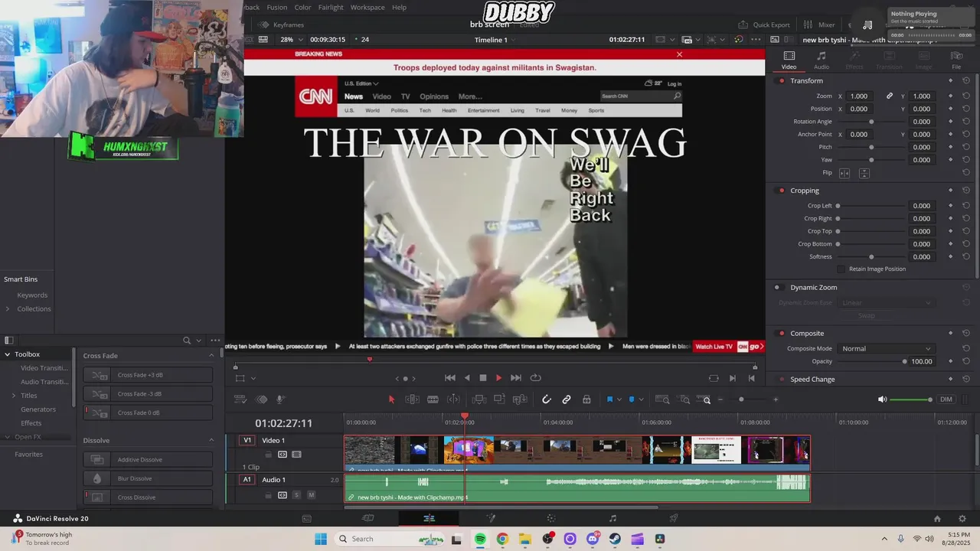980x551 pixels.
Task: Adjust the green monitor volume slider
Action: click(911, 399)
